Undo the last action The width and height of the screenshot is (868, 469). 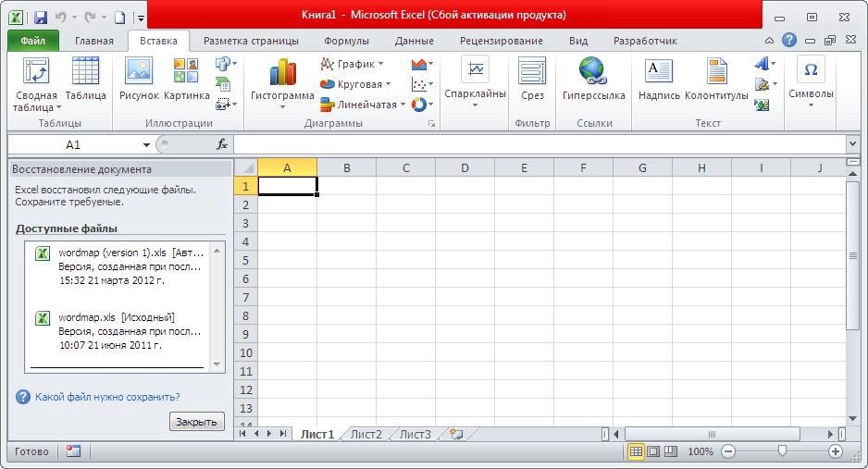pos(60,18)
